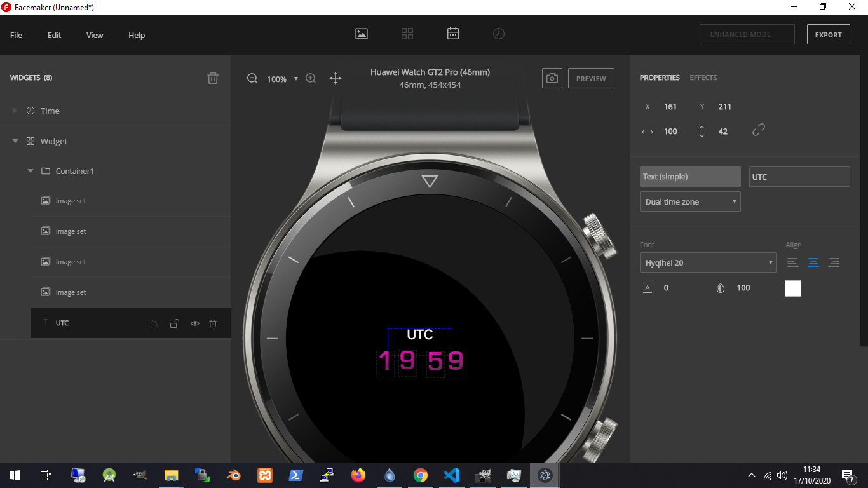Open the Windows Start menu
Image resolution: width=868 pixels, height=488 pixels.
15,475
